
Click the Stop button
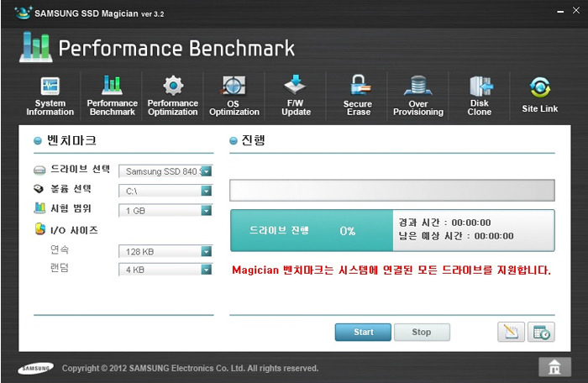point(422,332)
